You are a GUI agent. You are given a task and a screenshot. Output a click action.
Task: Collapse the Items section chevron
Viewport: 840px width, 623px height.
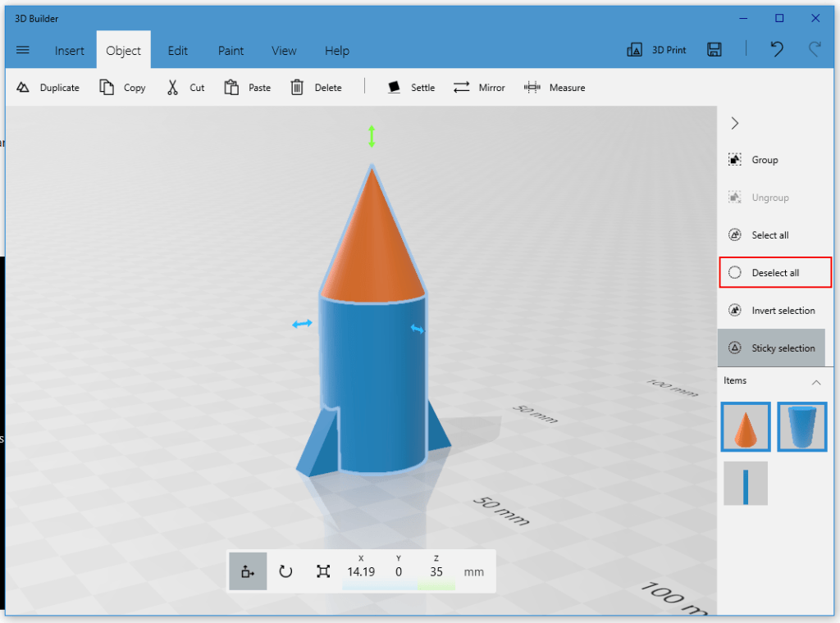[816, 381]
